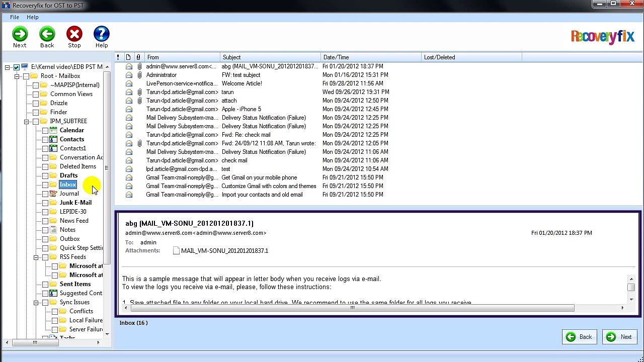Viewport: 644px width, 362px height.
Task: Click the bottom Next button
Action: pyautogui.click(x=620, y=337)
